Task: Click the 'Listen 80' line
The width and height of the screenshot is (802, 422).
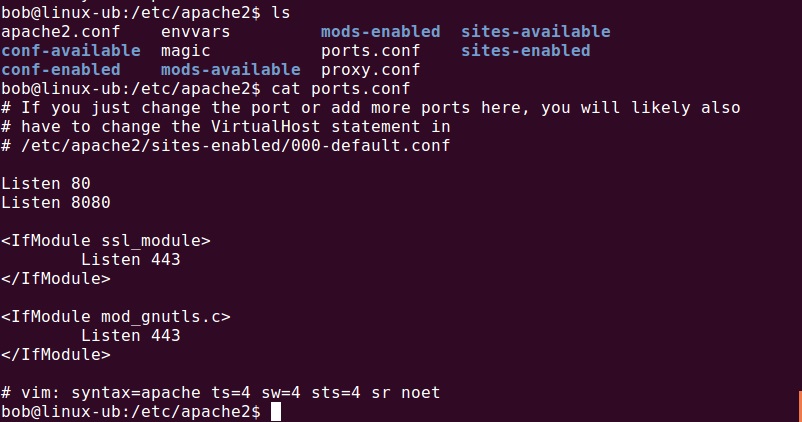Action: (x=46, y=183)
